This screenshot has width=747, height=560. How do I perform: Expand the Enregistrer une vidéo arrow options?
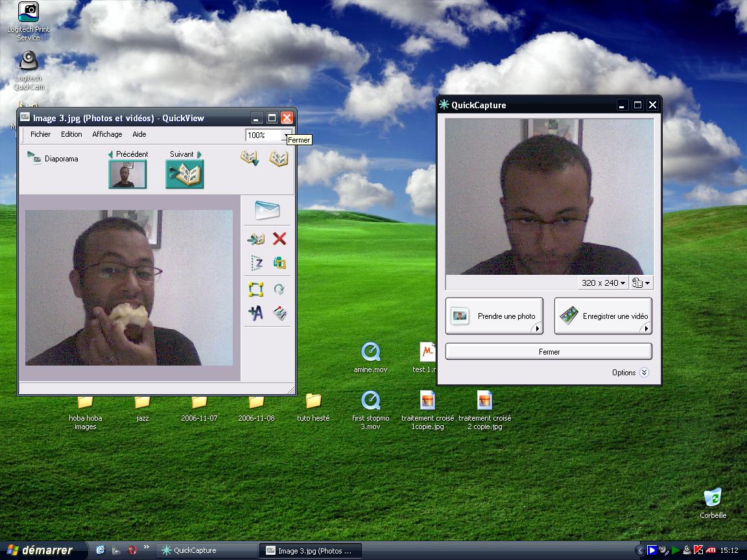[646, 328]
